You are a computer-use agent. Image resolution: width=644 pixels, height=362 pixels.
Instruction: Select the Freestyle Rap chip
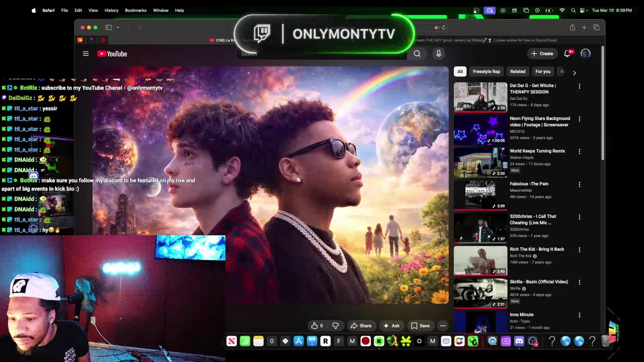coord(487,71)
